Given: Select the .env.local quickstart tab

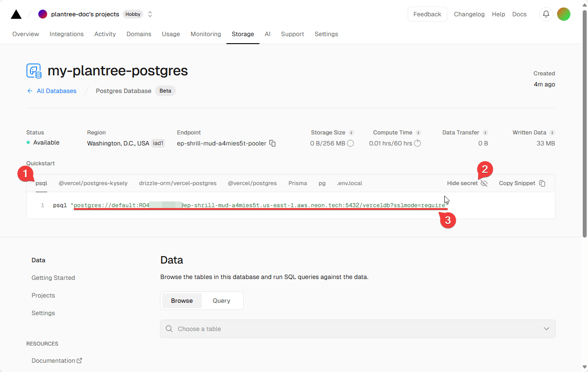Looking at the screenshot, I should [x=350, y=183].
